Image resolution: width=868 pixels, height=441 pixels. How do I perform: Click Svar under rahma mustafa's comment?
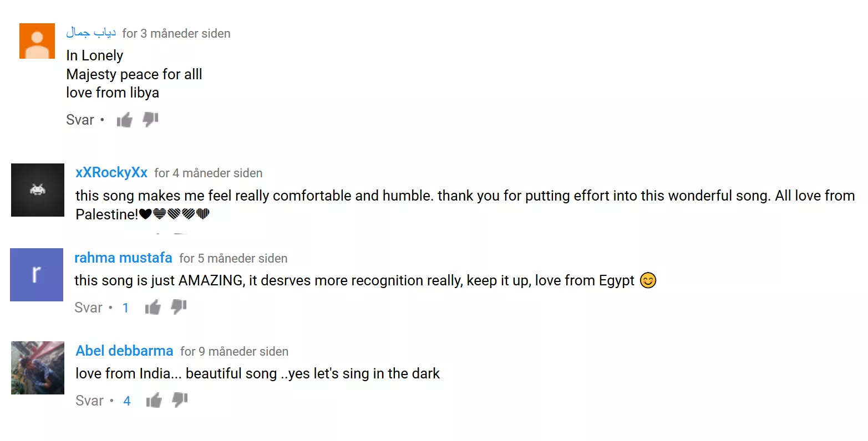pos(88,307)
